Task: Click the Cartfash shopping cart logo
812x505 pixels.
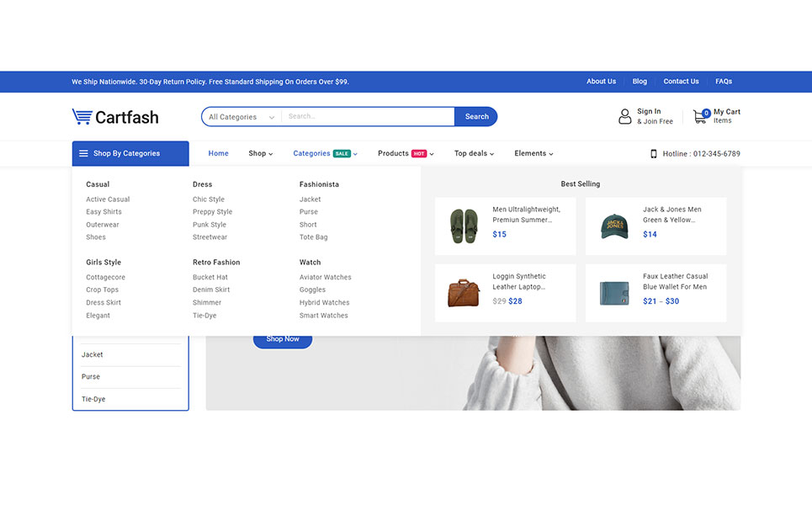Action: pos(115,117)
